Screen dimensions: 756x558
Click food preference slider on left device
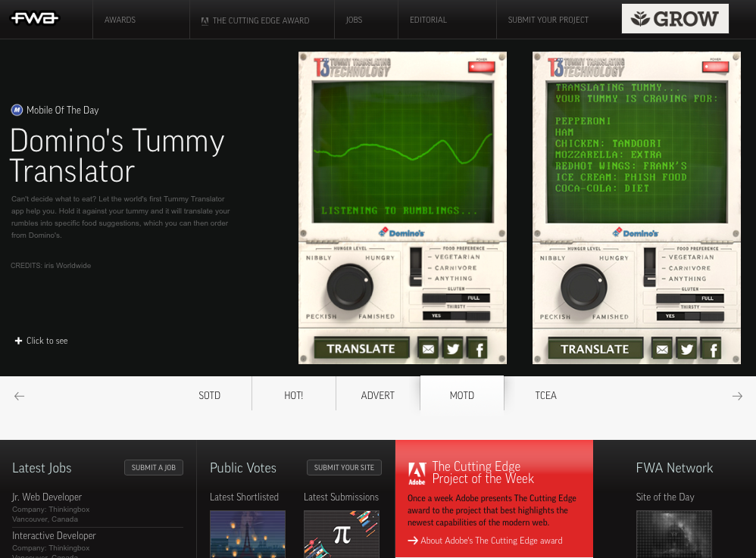point(416,267)
